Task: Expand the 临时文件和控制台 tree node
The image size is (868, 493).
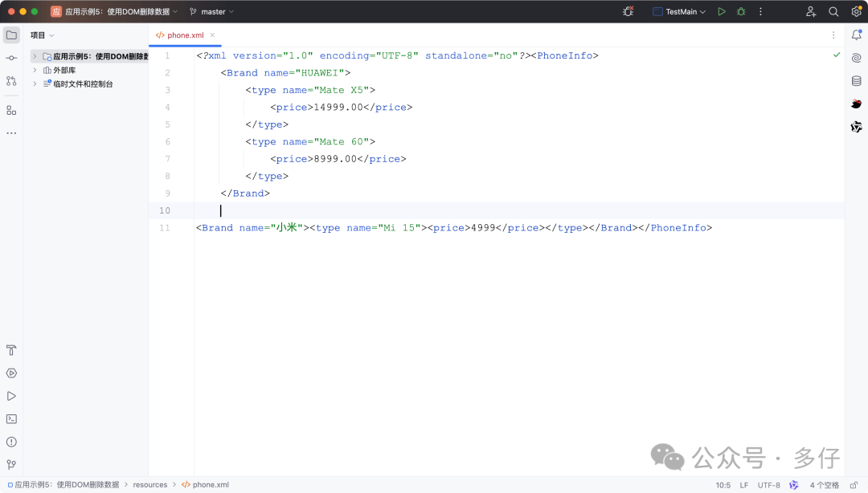Action: pyautogui.click(x=35, y=84)
